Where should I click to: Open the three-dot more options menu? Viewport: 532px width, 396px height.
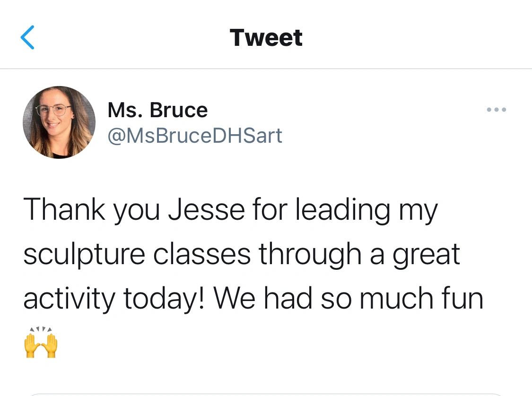[497, 110]
